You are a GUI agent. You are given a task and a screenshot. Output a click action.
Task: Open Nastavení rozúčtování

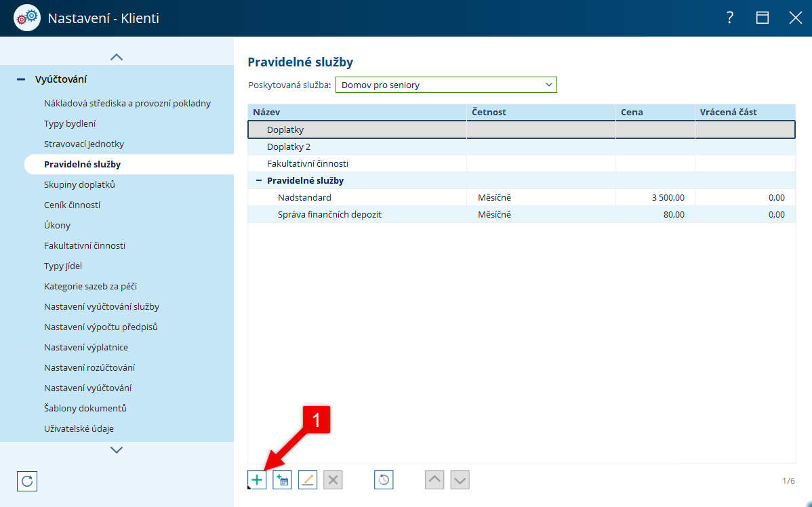(x=89, y=367)
